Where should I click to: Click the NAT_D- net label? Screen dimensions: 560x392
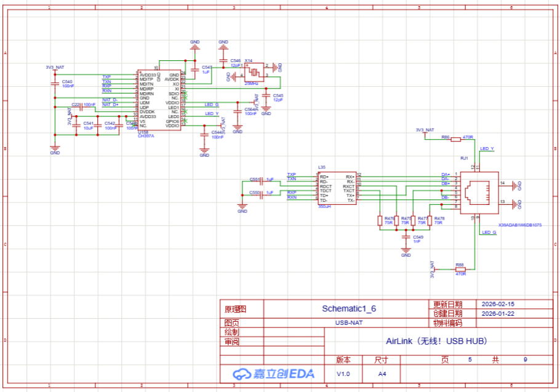110,100
